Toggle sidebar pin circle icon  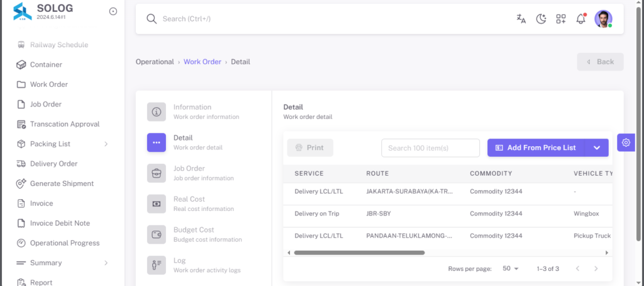pos(113,11)
